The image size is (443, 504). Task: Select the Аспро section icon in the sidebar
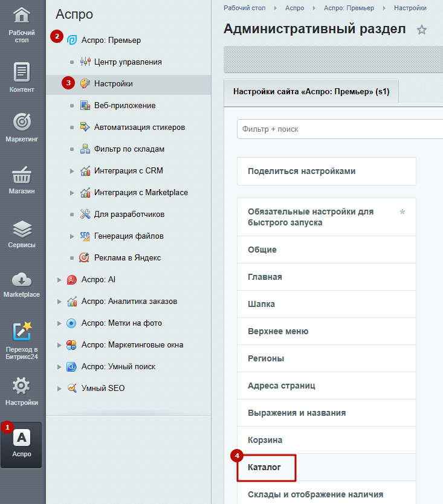(x=22, y=438)
